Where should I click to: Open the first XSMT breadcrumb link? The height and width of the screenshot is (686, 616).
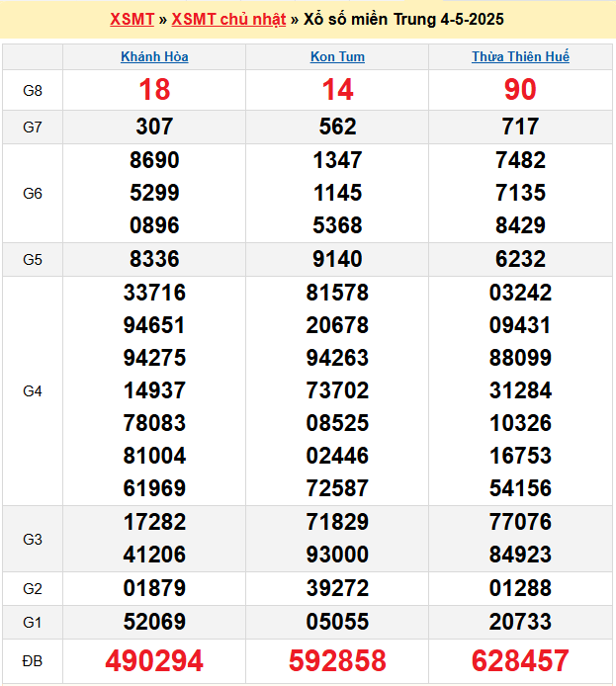click(132, 20)
